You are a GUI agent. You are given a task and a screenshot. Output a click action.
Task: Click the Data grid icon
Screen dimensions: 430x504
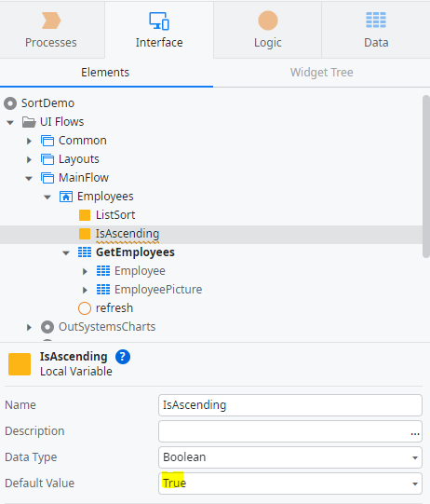(376, 20)
